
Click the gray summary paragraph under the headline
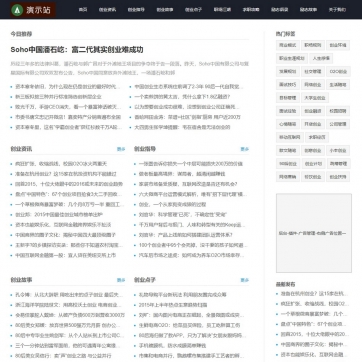coord(130,68)
